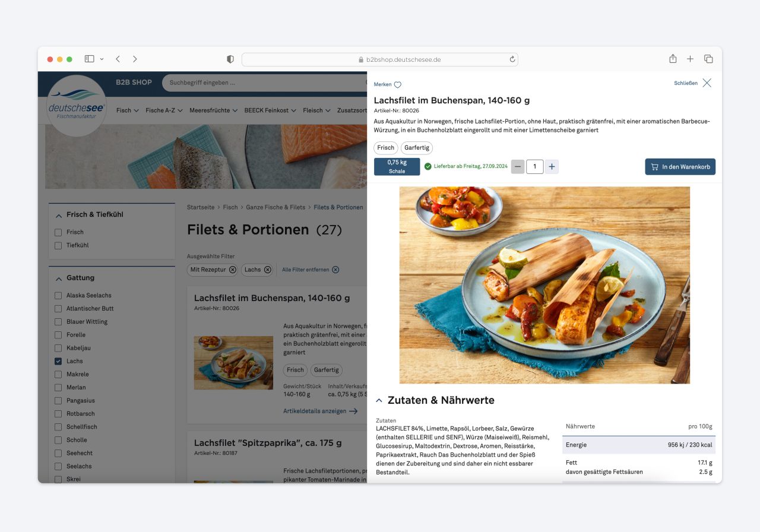Click the Artikeldetails anzeigen link
Screen dimensions: 760x532
(315, 411)
